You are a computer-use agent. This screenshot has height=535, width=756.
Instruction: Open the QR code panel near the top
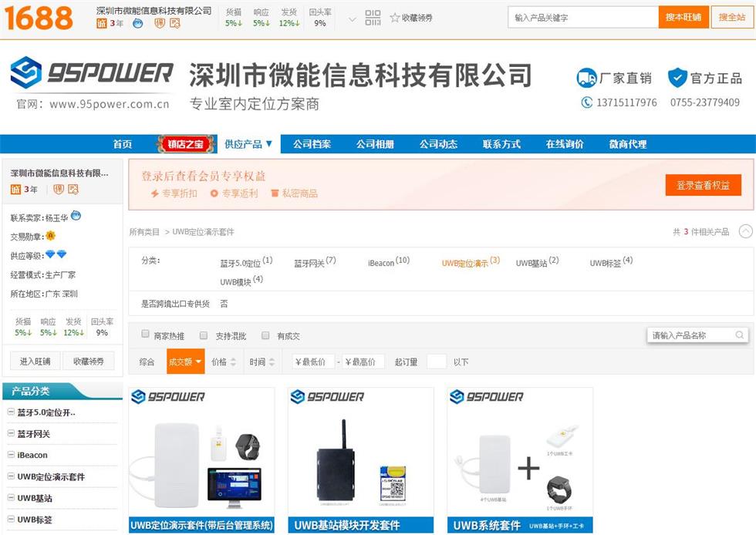point(373,17)
